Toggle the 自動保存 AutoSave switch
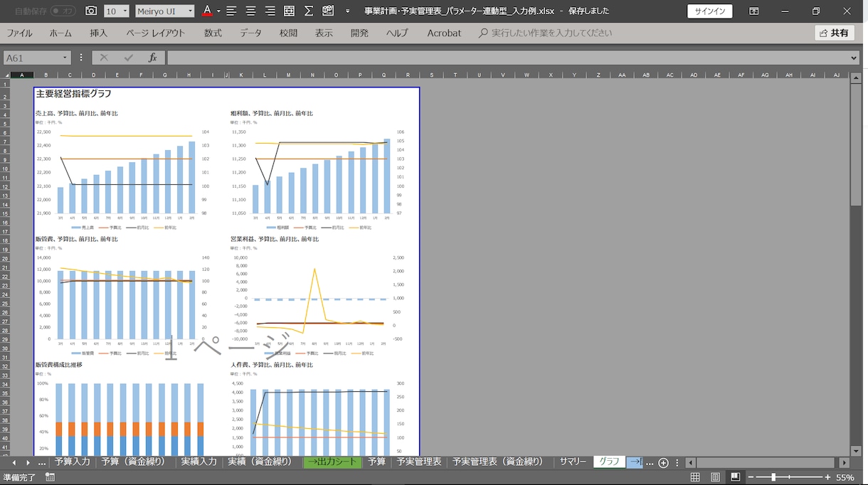 (63, 11)
